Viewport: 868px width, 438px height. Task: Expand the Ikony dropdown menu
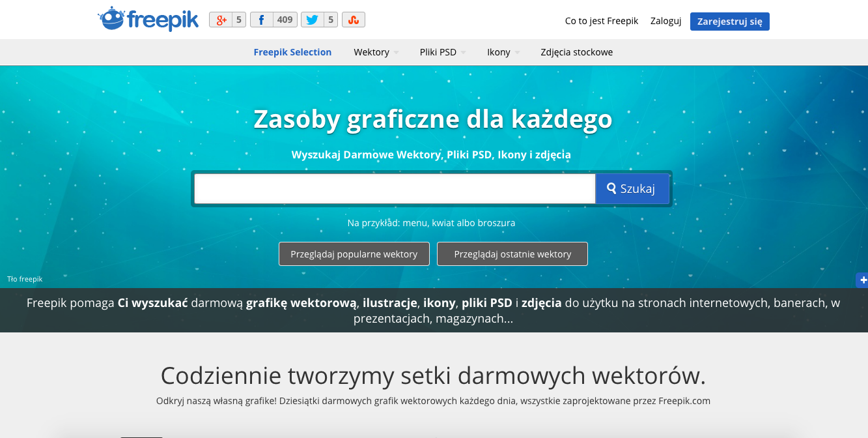pos(503,52)
